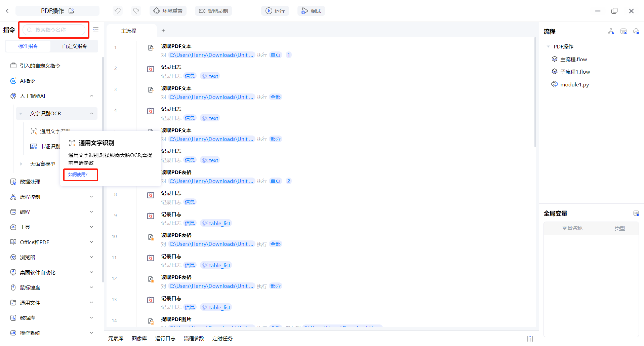Open the 元素库 tab
Screen dimensions: 644x346
click(x=116, y=338)
